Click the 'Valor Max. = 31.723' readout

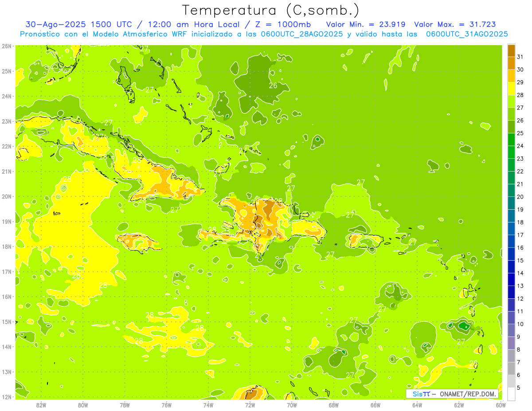tap(455, 24)
